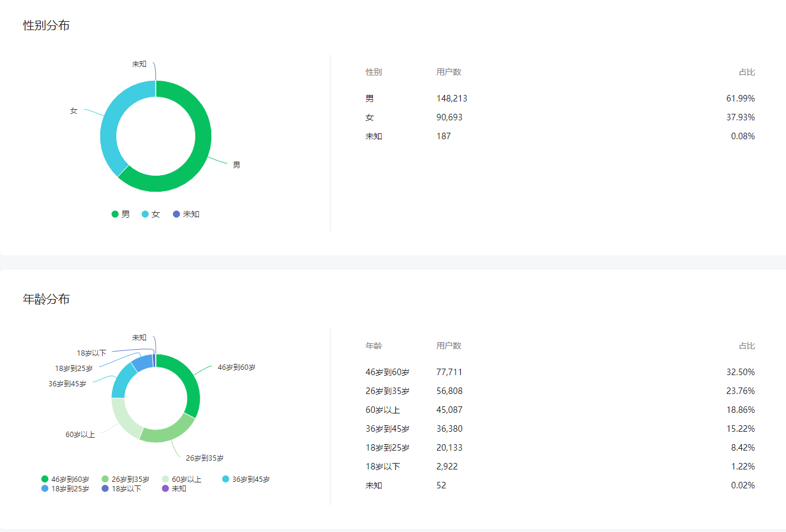This screenshot has width=786, height=532.
Task: Select the unknown gender count 187
Action: click(x=444, y=136)
